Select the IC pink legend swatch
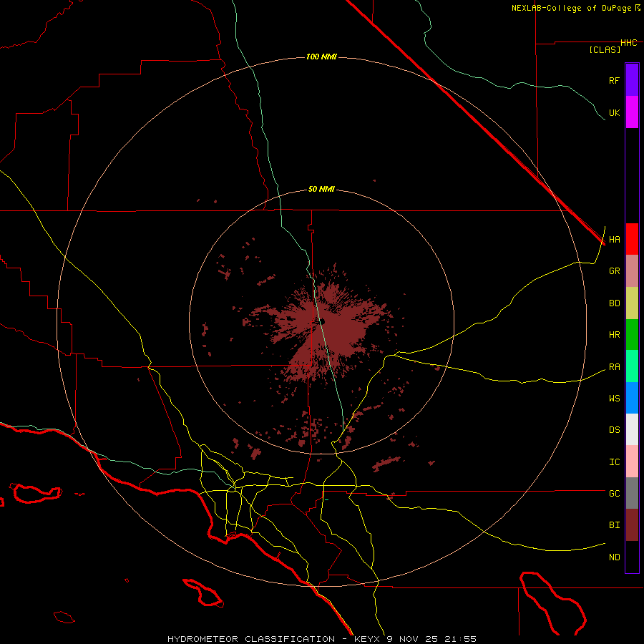The image size is (644, 644). tap(632, 462)
